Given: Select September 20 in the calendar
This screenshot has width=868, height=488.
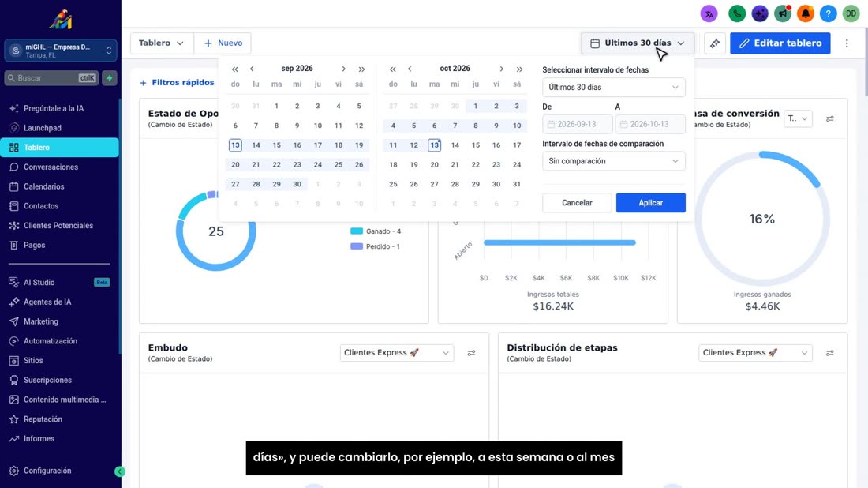Looking at the screenshot, I should click(x=235, y=164).
